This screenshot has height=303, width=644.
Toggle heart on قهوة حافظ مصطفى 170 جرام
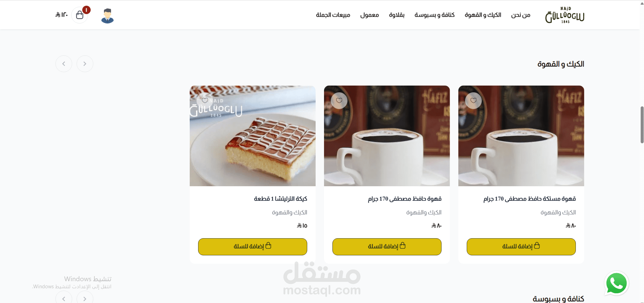click(339, 100)
